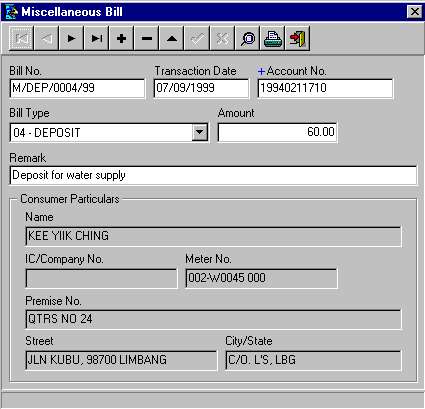Screen dimensions: 425x409
Task: Click the post edit checkmark icon
Action: pyautogui.click(x=197, y=38)
